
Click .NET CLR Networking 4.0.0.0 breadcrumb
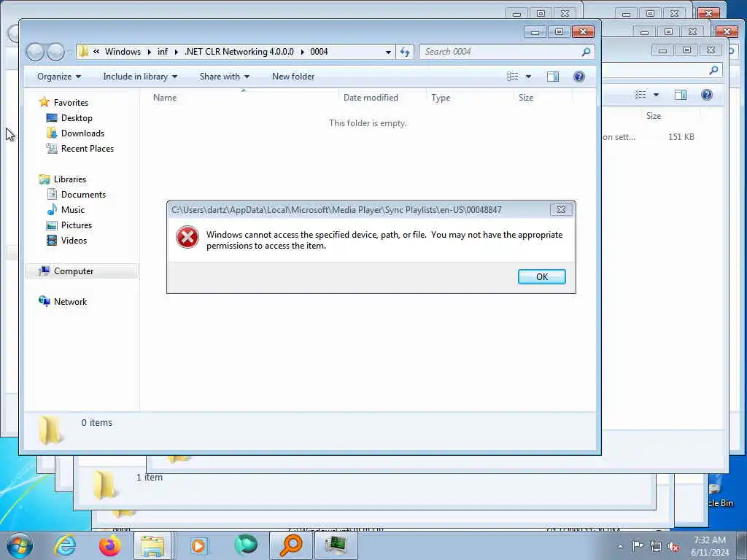(x=239, y=52)
